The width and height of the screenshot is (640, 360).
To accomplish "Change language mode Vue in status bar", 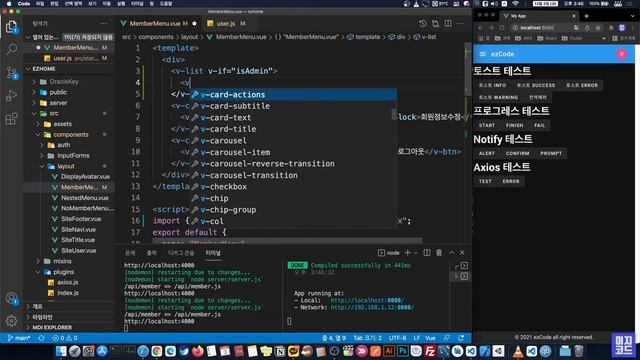I will pos(430,338).
